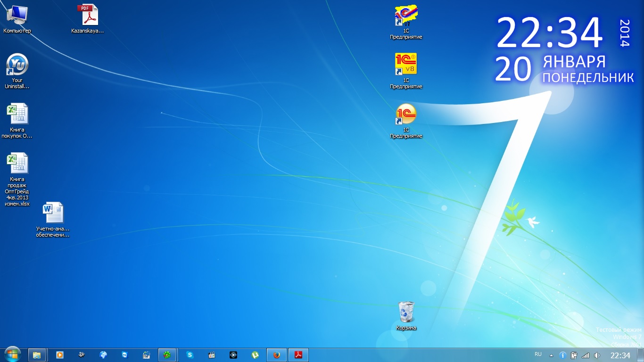Click the speaker volume tray icon
The image size is (644, 362).
[597, 355]
